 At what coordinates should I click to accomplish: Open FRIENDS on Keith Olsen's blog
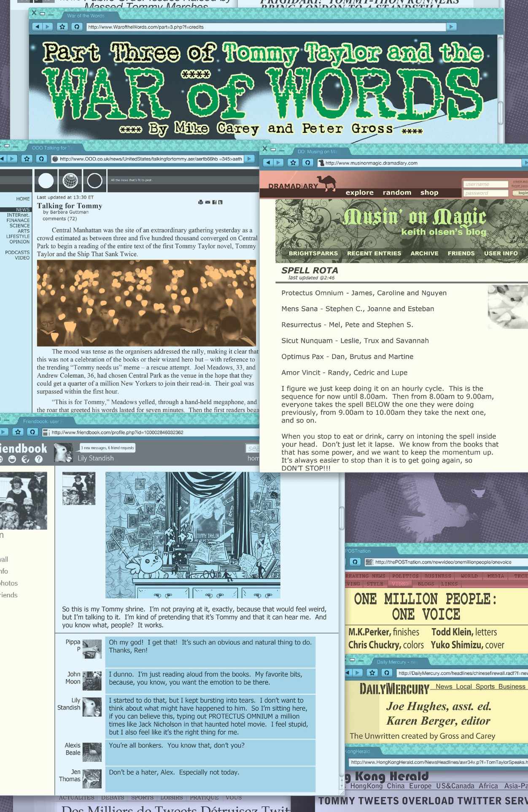[461, 254]
